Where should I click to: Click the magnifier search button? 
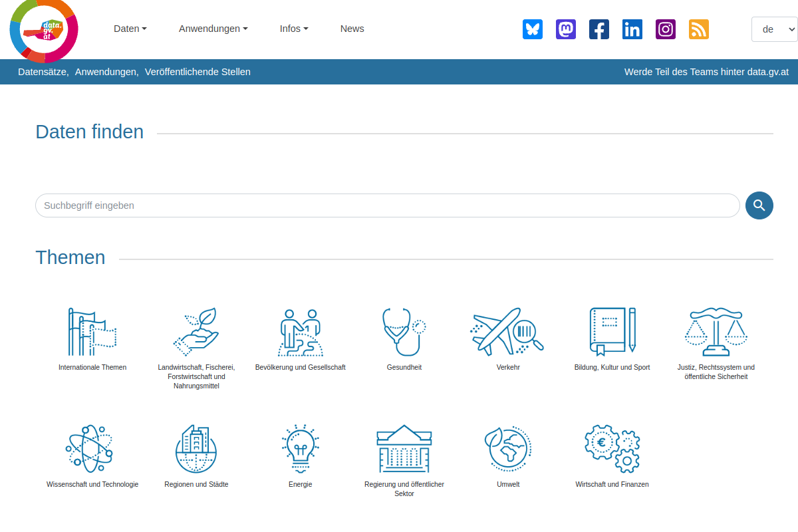pyautogui.click(x=759, y=205)
